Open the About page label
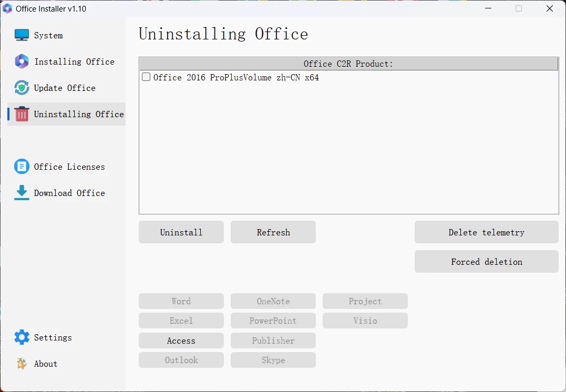 tap(46, 364)
